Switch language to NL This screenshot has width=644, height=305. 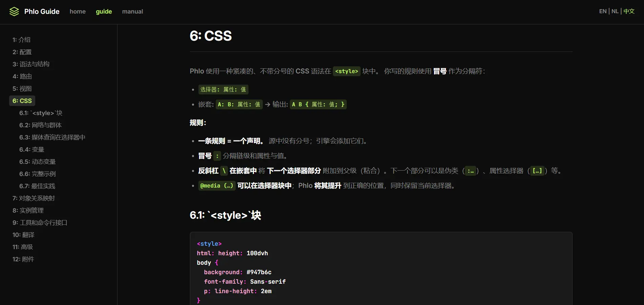615,11
